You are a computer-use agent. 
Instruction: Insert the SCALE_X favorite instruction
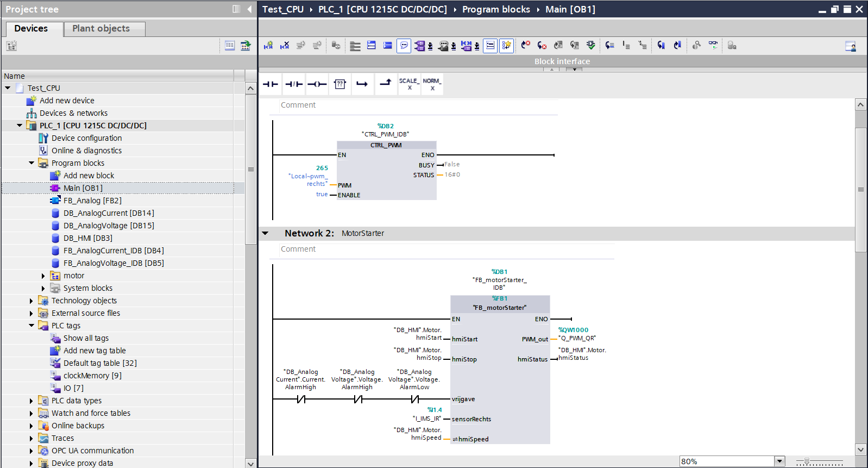[409, 84]
